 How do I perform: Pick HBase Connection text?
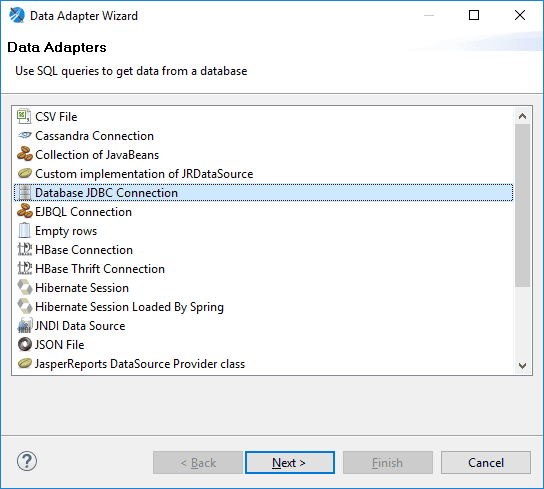tap(84, 250)
